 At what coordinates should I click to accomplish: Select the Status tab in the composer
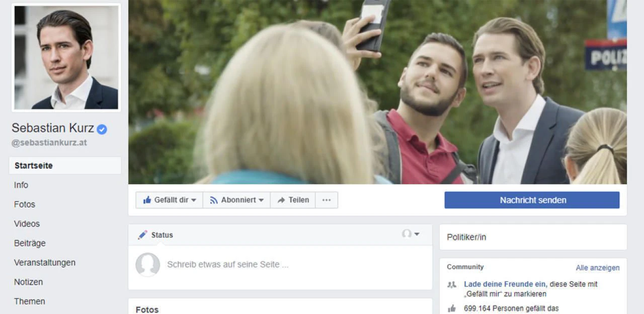coord(155,235)
